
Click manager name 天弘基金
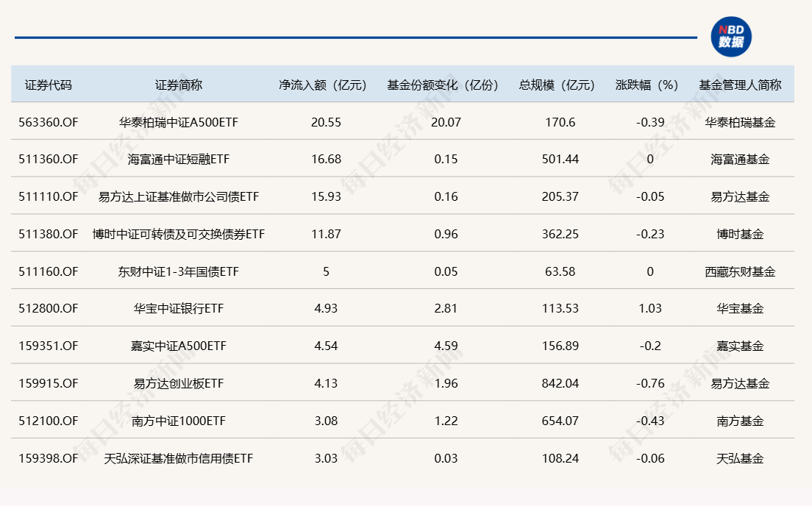coord(740,458)
